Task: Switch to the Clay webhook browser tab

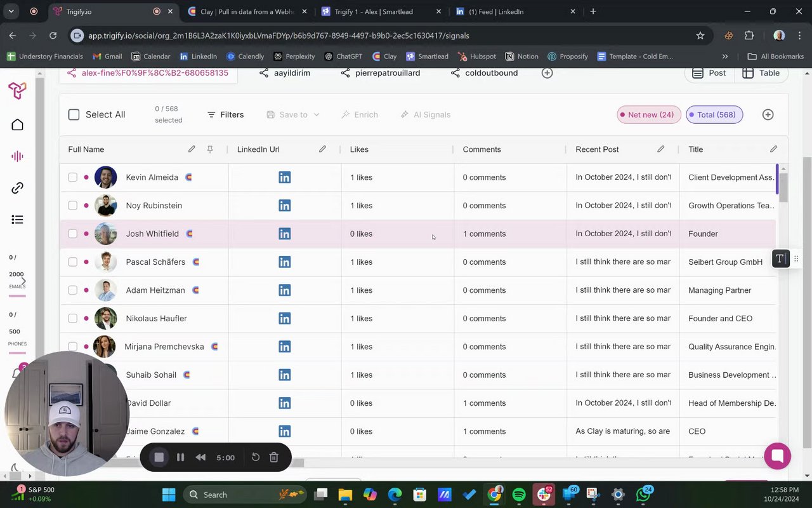Action: (x=247, y=11)
